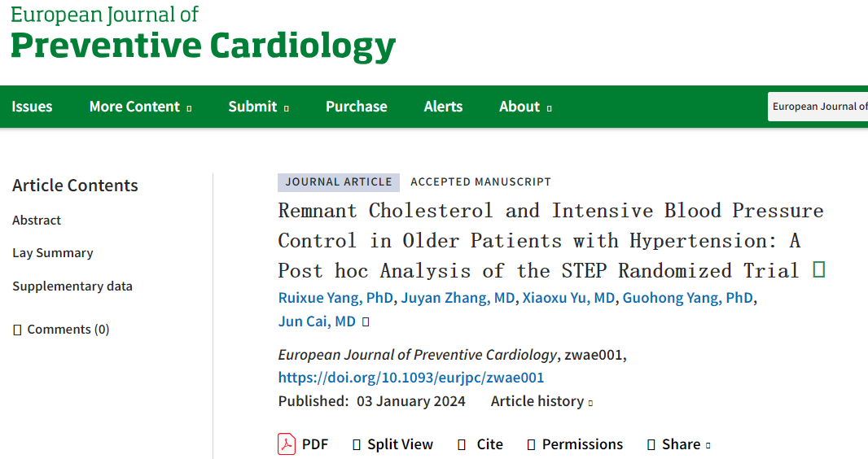Open the Share dropdown arrow
Image resolution: width=868 pixels, height=459 pixels.
708,446
